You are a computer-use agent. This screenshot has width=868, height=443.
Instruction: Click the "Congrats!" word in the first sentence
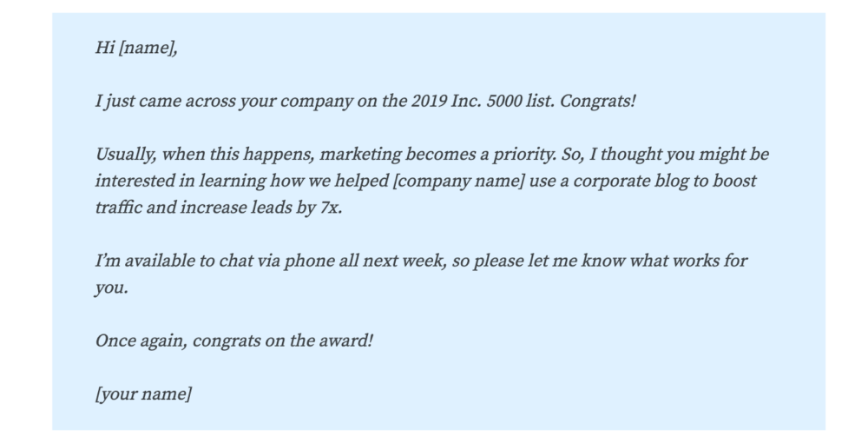coord(598,101)
